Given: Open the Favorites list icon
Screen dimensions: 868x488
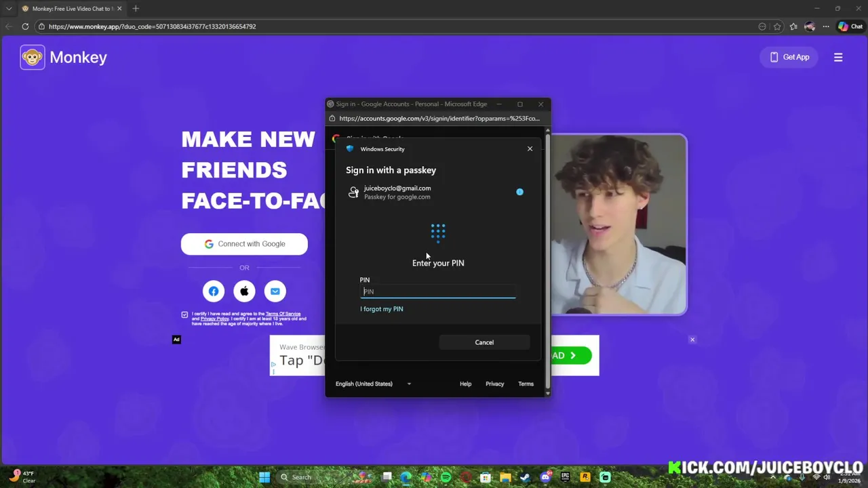Looking at the screenshot, I should tap(793, 26).
